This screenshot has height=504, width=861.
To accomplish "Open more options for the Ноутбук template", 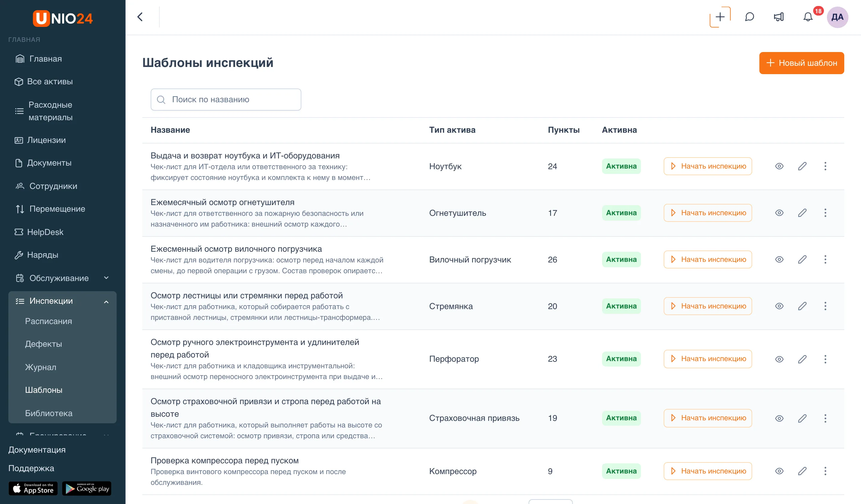I will 825,167.
